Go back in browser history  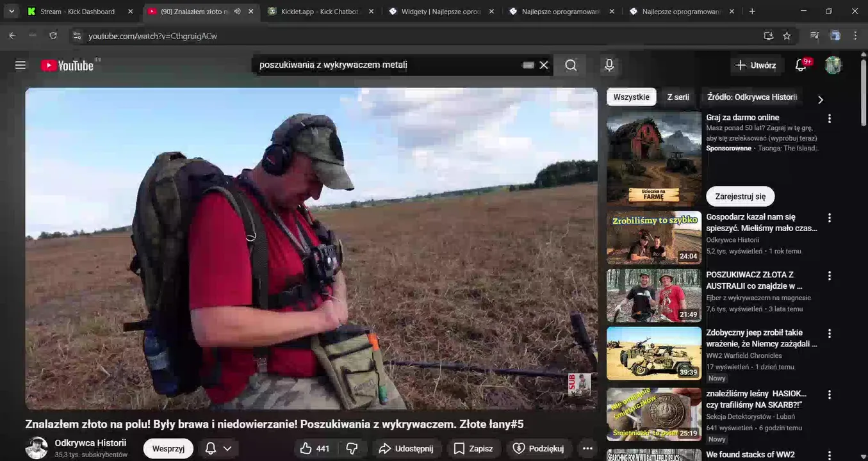click(12, 36)
